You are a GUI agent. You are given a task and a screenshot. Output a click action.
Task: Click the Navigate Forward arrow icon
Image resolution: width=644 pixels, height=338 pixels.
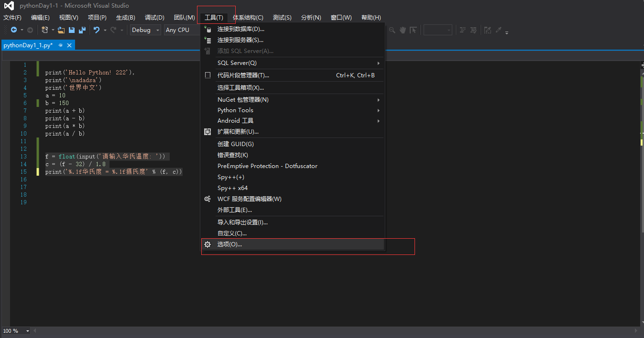(x=30, y=30)
